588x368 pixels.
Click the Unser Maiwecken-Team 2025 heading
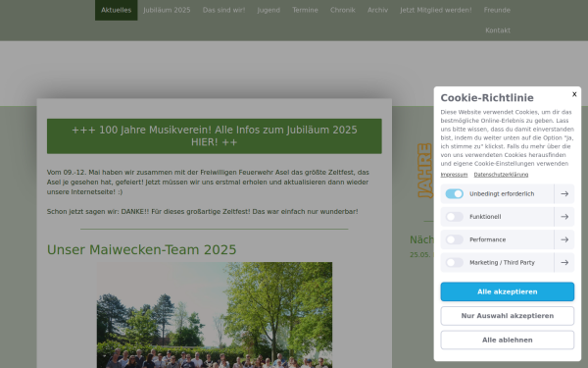141,249
